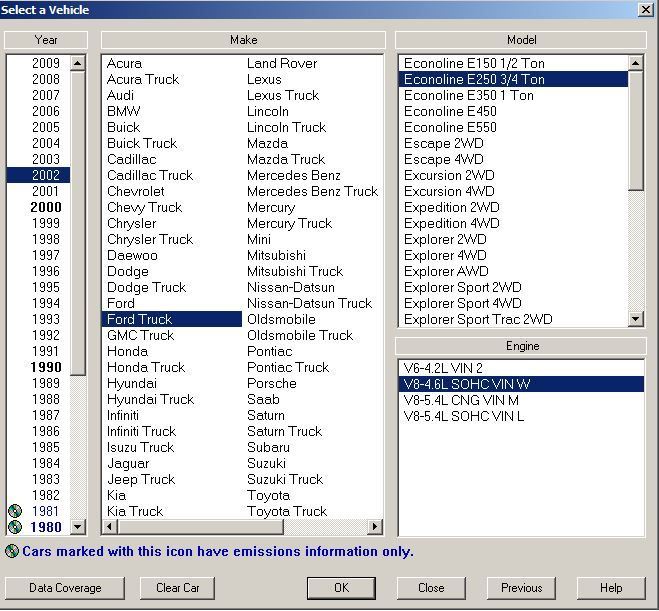The height and width of the screenshot is (611, 659).
Task: Go back using the Previous button
Action: tap(521, 588)
